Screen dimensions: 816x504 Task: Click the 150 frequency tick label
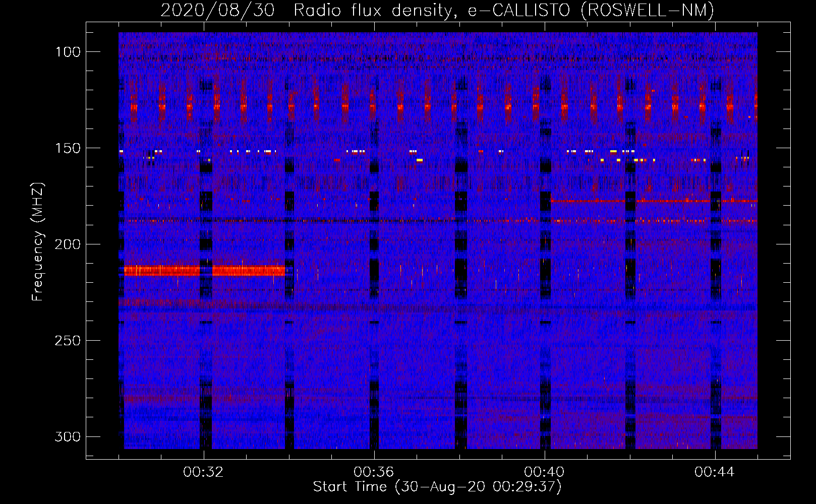(x=67, y=148)
